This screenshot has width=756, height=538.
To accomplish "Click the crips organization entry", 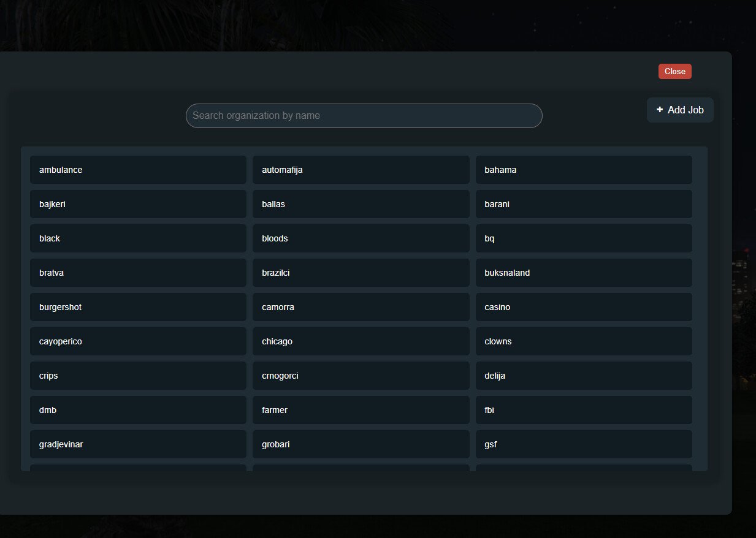I will pos(138,376).
